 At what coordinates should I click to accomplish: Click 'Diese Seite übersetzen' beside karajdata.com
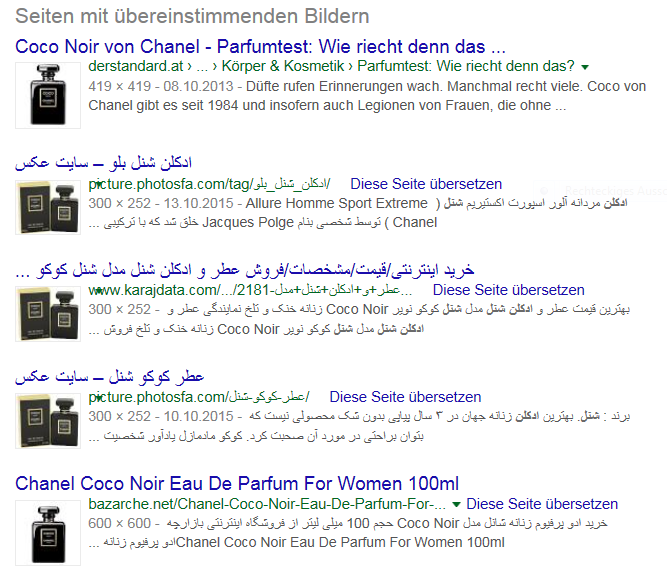tap(508, 290)
